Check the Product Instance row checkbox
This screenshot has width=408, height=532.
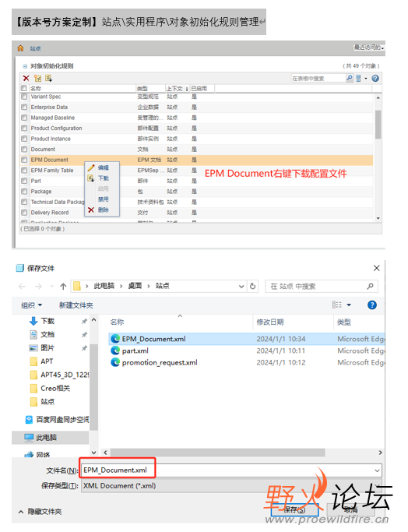(23, 139)
